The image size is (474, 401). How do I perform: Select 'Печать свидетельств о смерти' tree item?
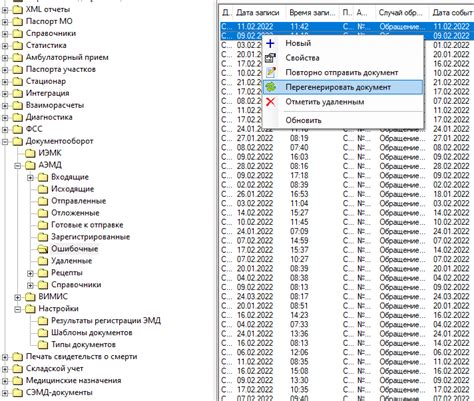pos(82,357)
